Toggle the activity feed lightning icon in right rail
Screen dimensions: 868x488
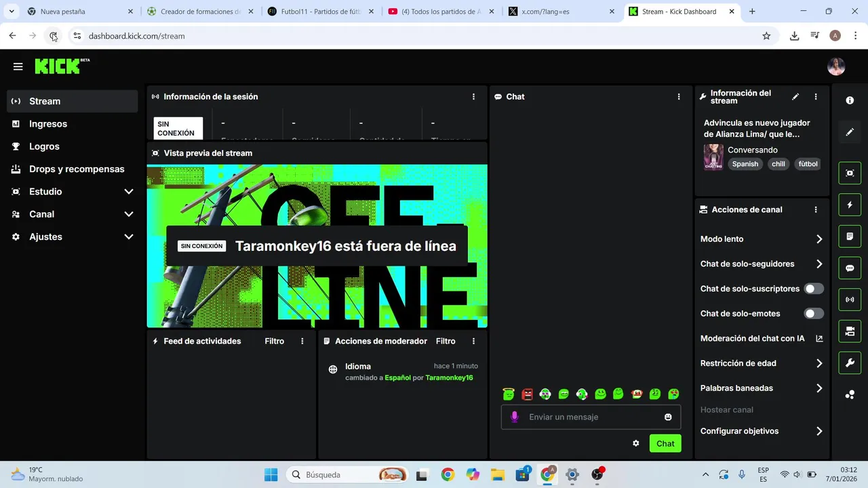[850, 205]
